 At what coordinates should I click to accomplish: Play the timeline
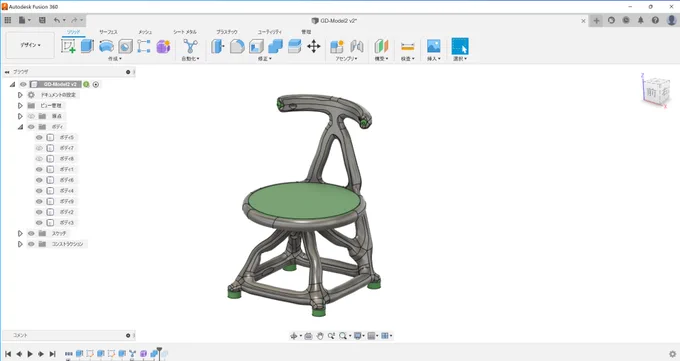(30, 354)
